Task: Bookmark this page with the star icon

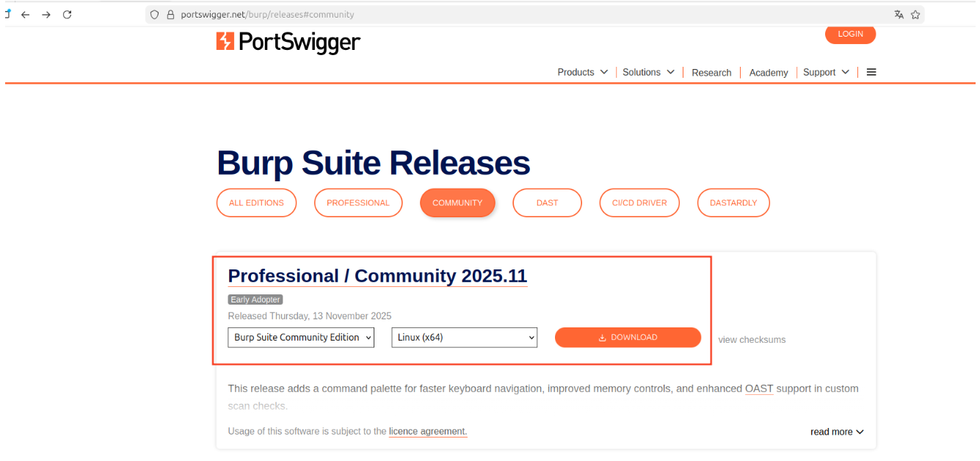Action: 915,15
